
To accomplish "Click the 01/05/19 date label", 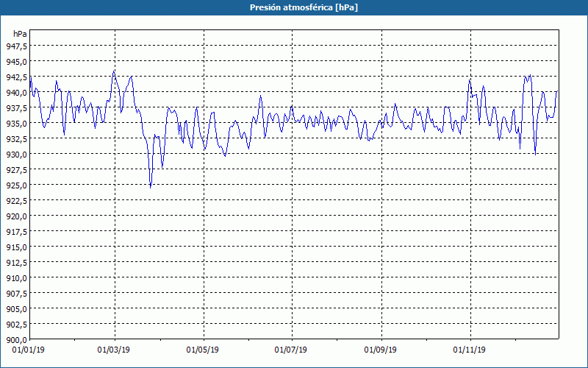I will [203, 350].
